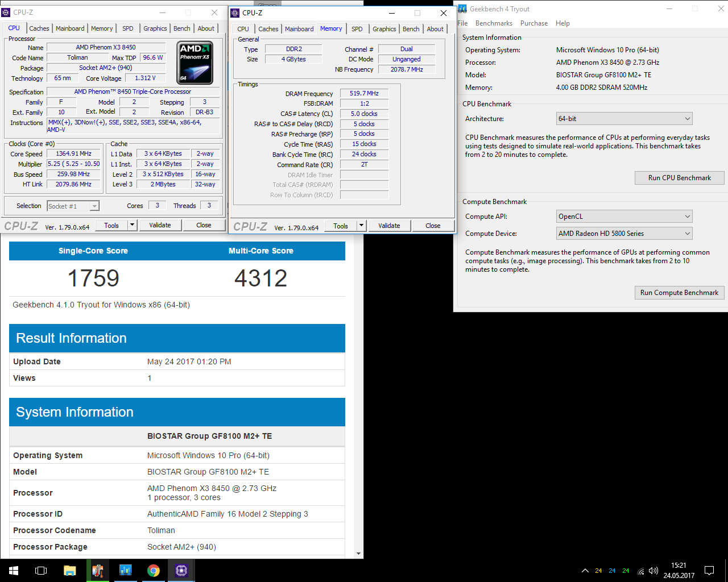Open Mainboard tab in Memory CPU-Z window
Screen dimensions: 728x582
[x=299, y=29]
